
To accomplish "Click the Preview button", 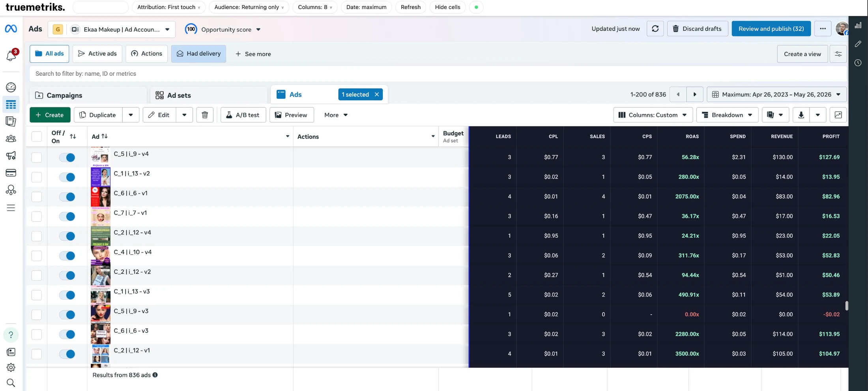I will [x=291, y=115].
